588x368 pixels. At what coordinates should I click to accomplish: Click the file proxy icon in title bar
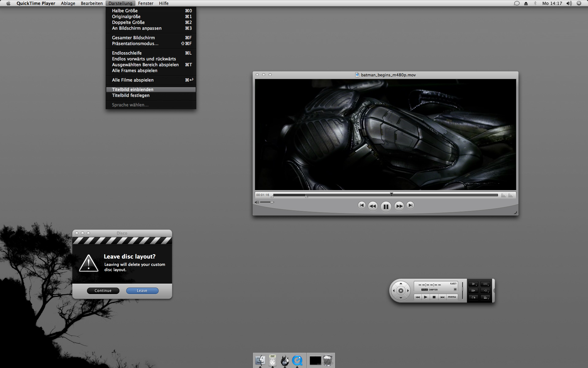click(357, 75)
